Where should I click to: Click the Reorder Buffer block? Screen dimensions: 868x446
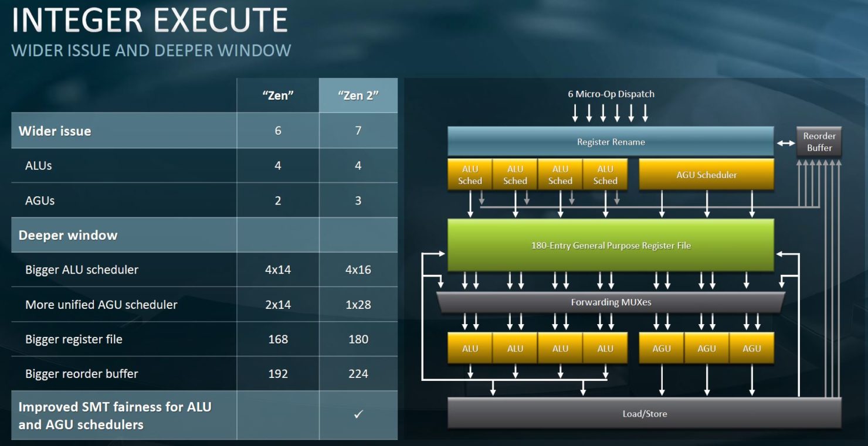coord(819,142)
